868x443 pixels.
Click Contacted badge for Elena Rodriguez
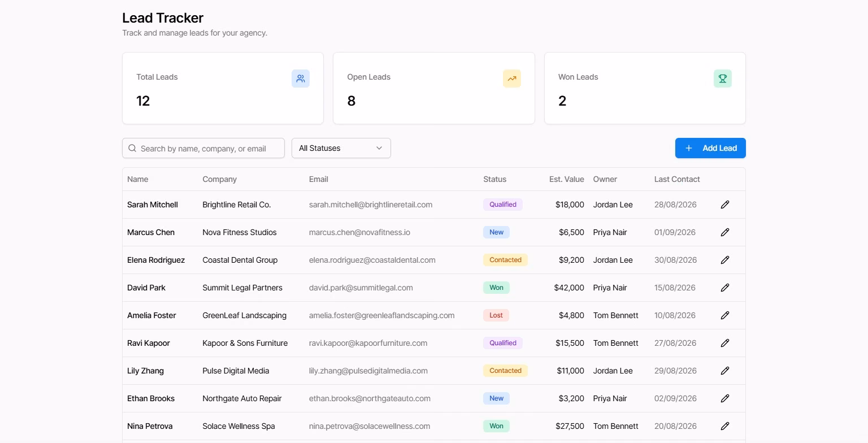click(505, 260)
